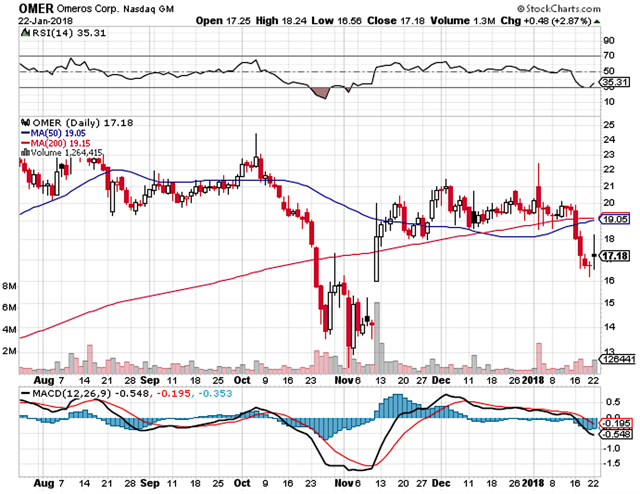Click the volume bars icon in the legend

click(x=25, y=152)
